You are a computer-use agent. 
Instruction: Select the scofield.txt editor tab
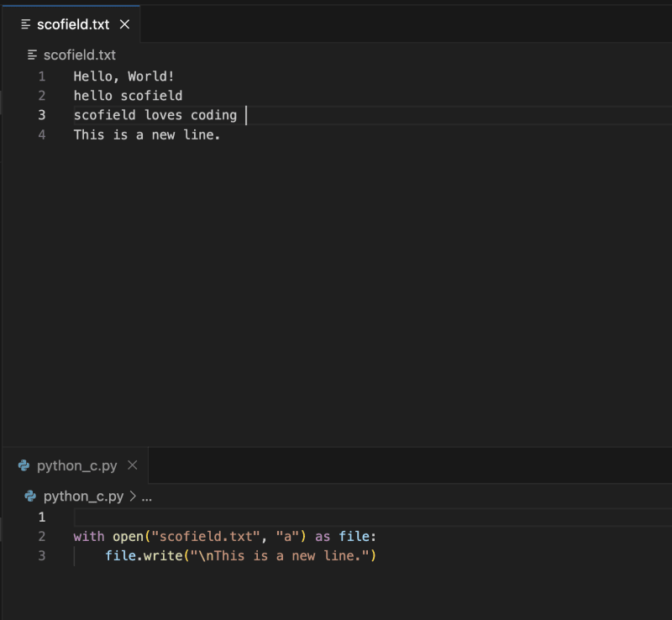click(x=71, y=24)
